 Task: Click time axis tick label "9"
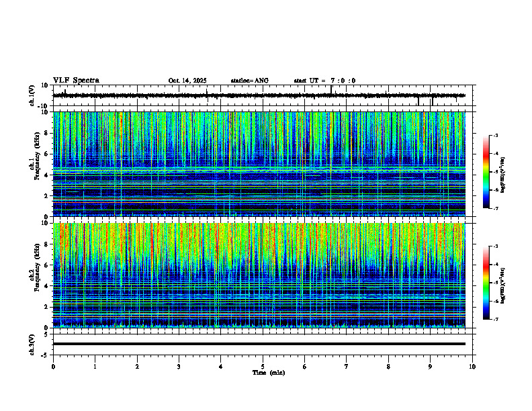tap(430, 367)
